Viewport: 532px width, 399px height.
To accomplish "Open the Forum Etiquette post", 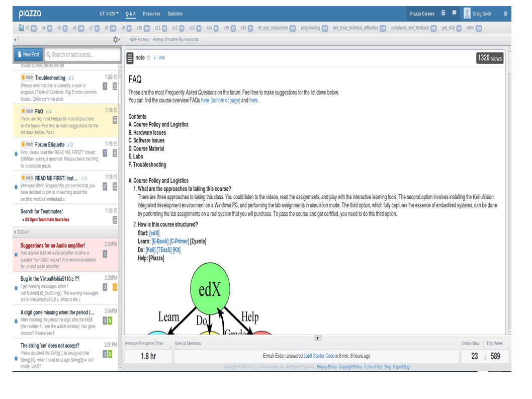I will click(65, 154).
